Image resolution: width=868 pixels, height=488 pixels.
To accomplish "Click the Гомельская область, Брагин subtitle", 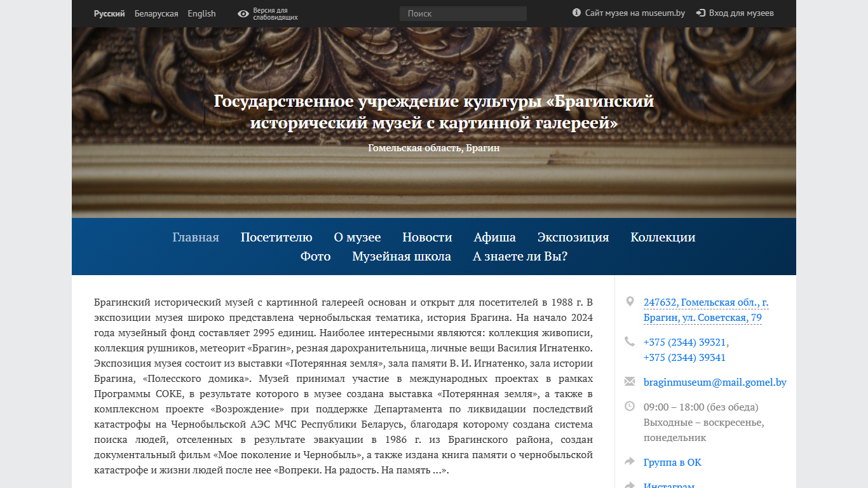I will (434, 147).
